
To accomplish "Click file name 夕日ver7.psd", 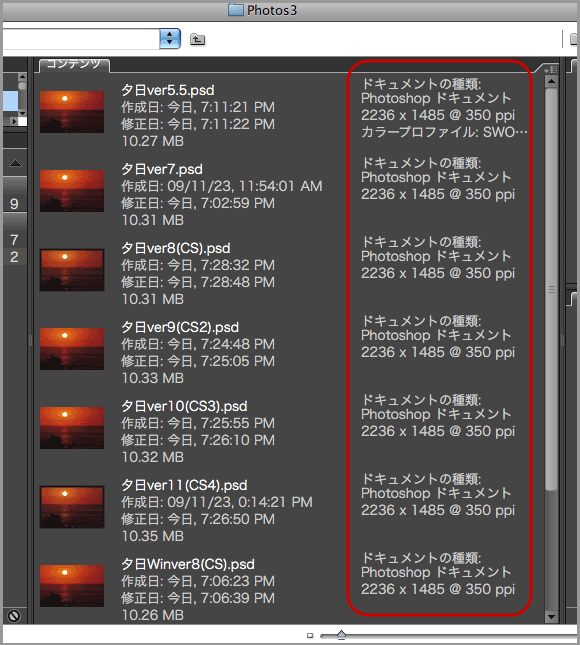I will point(162,169).
